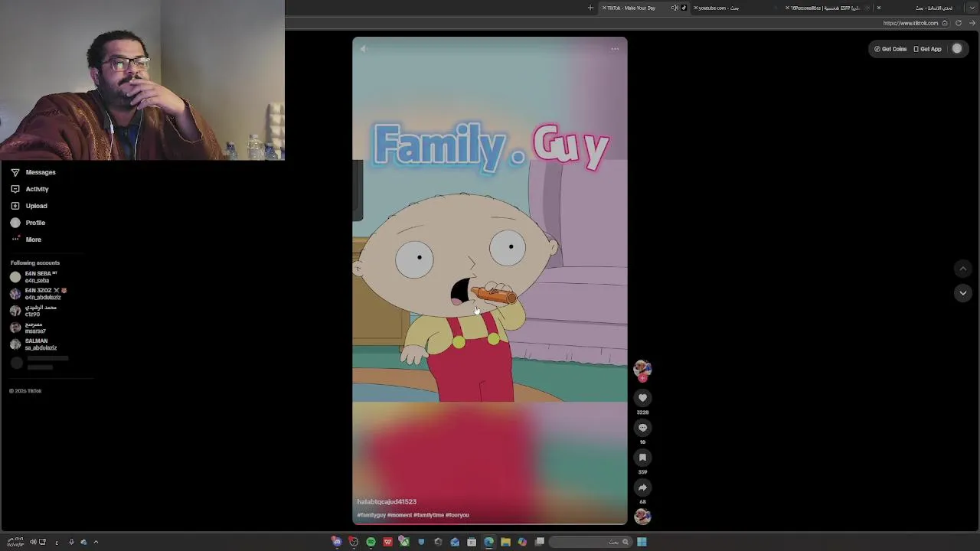Open followed account e4n_seba
Screen dimensions: 980x551
point(34,277)
